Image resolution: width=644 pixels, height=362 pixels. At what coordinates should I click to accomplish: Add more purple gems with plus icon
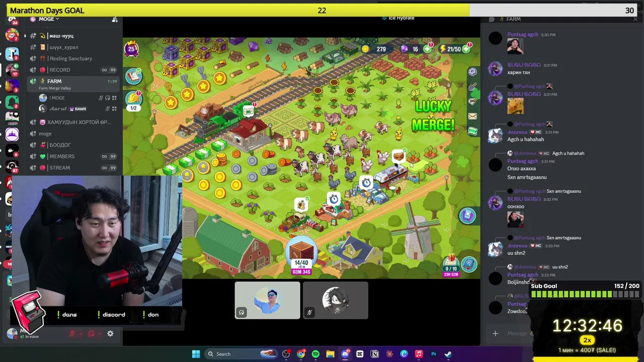[428, 49]
